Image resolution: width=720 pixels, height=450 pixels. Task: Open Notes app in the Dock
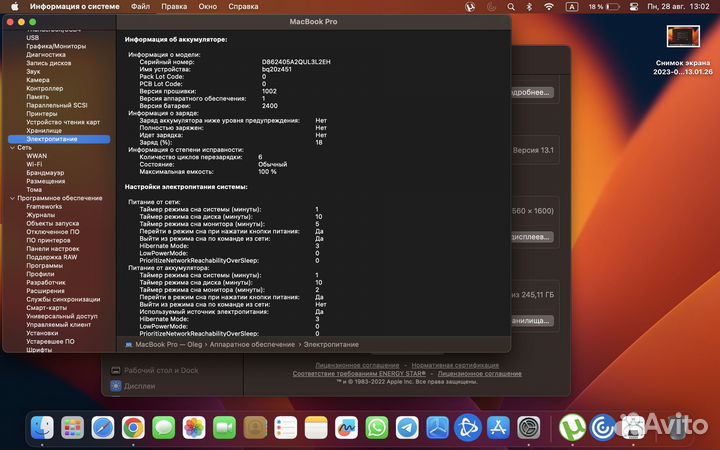pyautogui.click(x=316, y=428)
